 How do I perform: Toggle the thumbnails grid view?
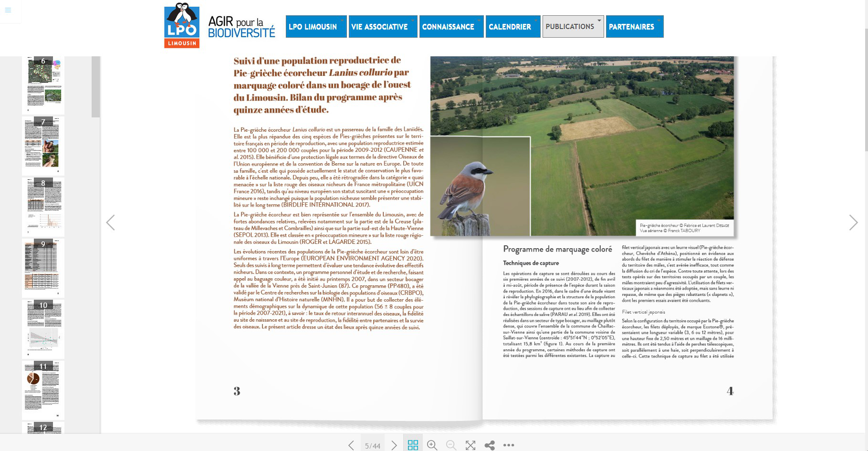pos(413,445)
